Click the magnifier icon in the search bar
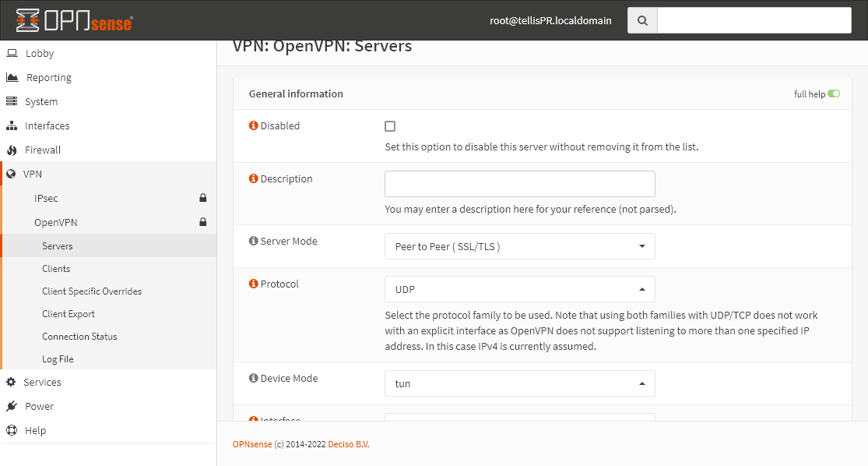The width and height of the screenshot is (868, 466). [641, 19]
